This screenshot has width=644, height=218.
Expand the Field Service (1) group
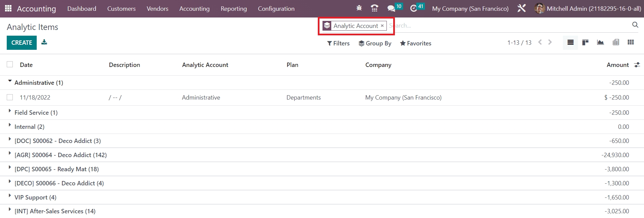pyautogui.click(x=36, y=112)
